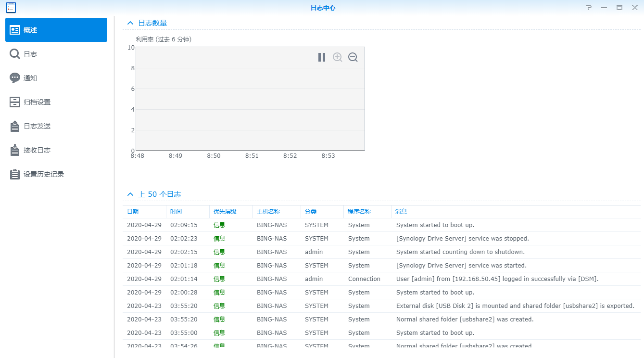
Task: Open the 概述 overview tab
Action: (56, 30)
